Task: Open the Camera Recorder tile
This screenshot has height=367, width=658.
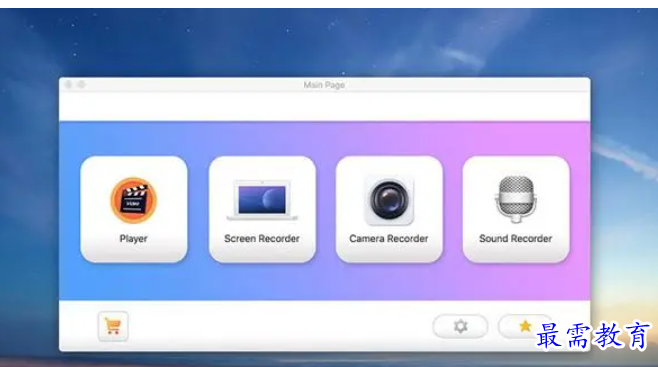Action: [389, 209]
